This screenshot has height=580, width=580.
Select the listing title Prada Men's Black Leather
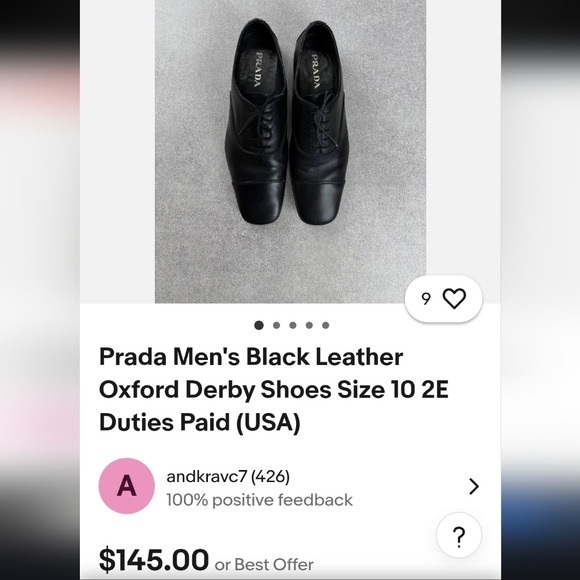(x=251, y=357)
